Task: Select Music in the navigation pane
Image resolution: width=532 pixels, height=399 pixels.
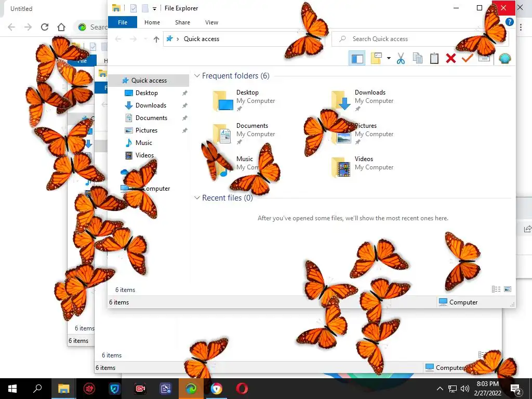Action: point(143,143)
